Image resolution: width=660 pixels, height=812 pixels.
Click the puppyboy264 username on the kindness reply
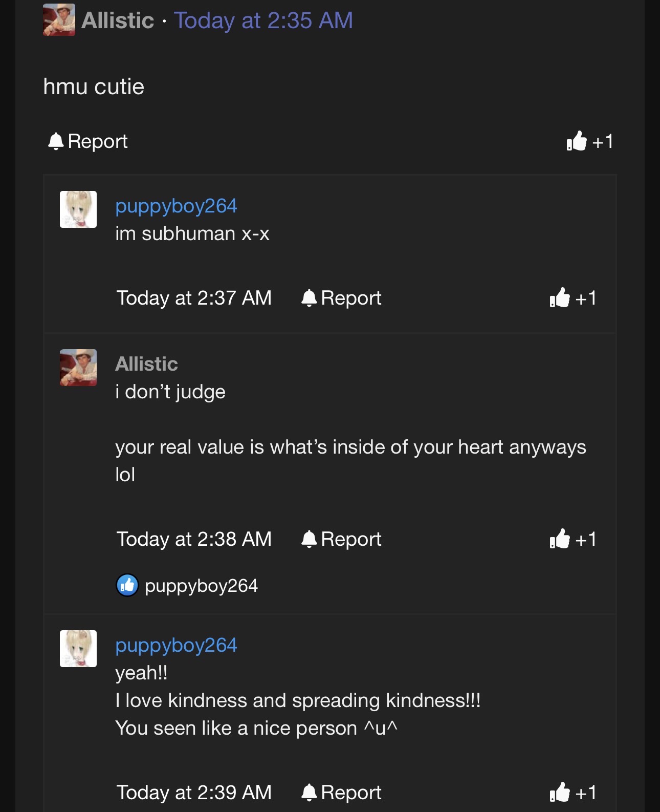tap(176, 645)
